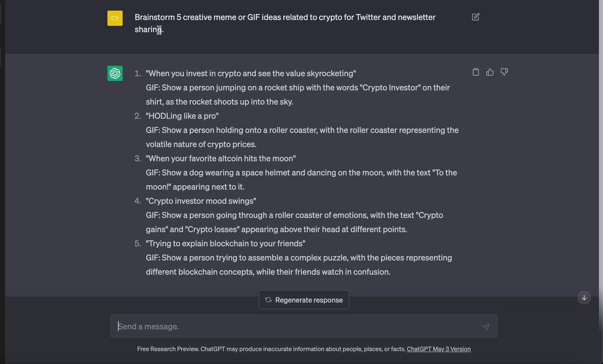Click the yellow CY user avatar

115,18
